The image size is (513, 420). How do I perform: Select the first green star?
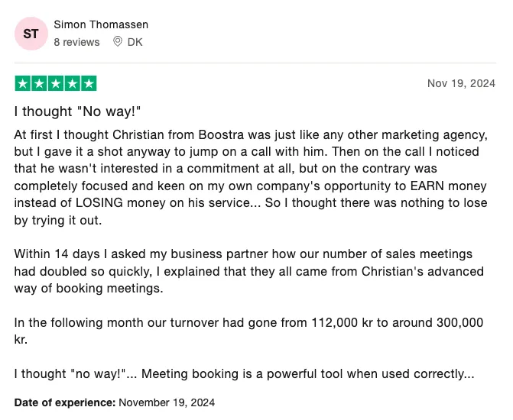(23, 83)
